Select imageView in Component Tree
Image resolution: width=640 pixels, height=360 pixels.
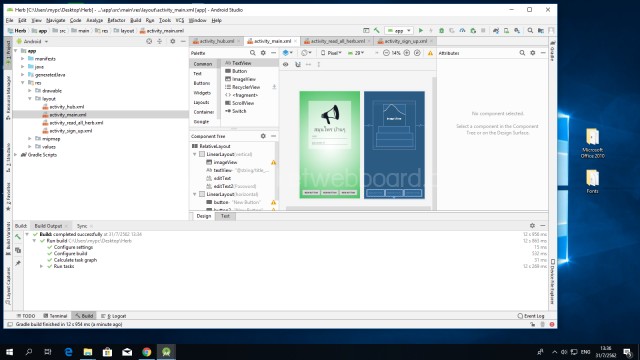coord(225,162)
